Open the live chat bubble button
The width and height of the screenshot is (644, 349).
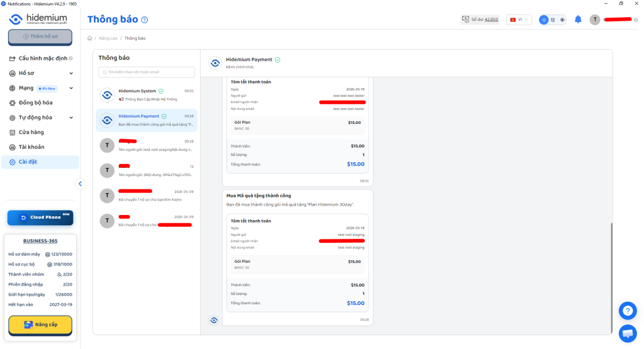(628, 333)
